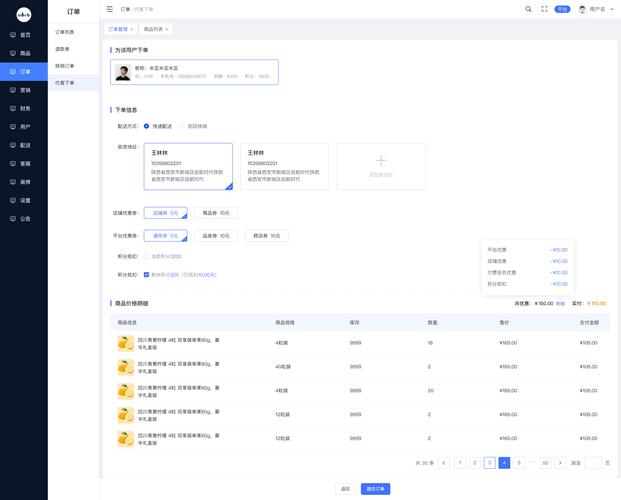Screen dimensions: 621x500
Task: Select 快递配送 delivery radio button
Action: (x=147, y=126)
